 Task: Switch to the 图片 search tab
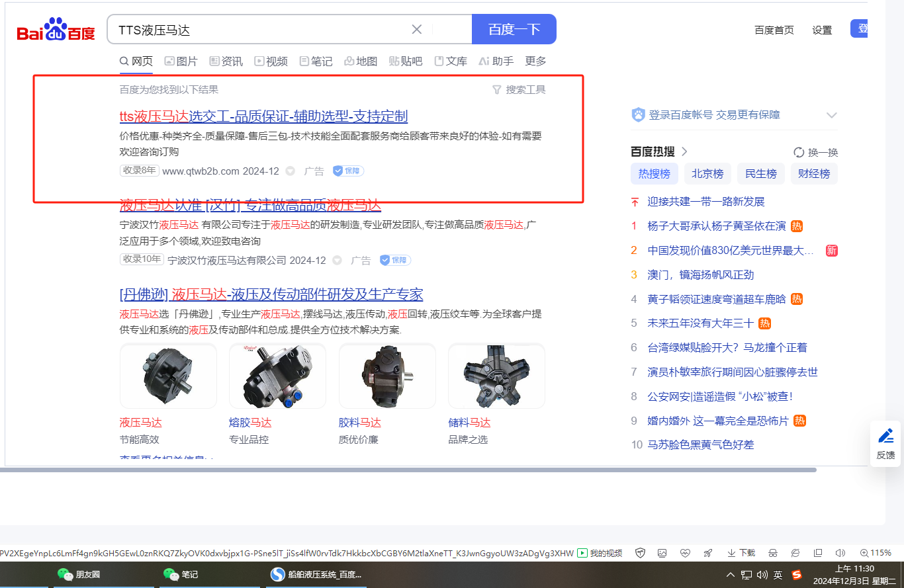[x=181, y=61]
